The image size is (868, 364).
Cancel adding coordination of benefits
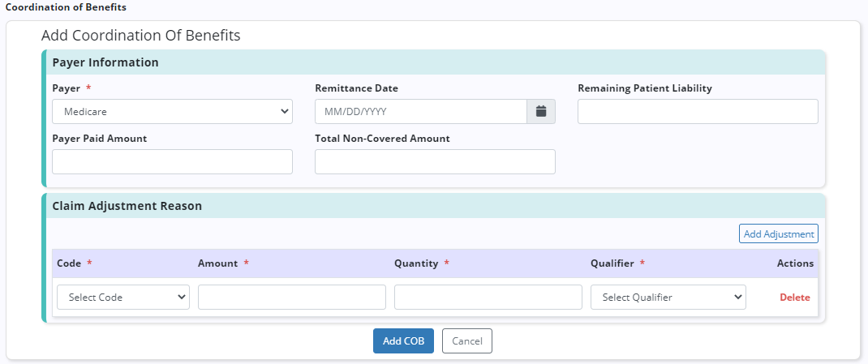coord(467,341)
